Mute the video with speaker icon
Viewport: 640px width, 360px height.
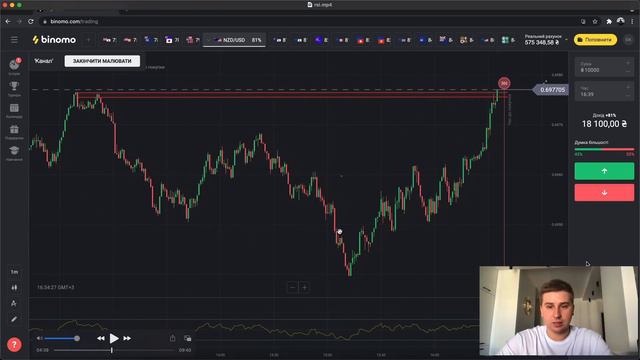(40, 338)
